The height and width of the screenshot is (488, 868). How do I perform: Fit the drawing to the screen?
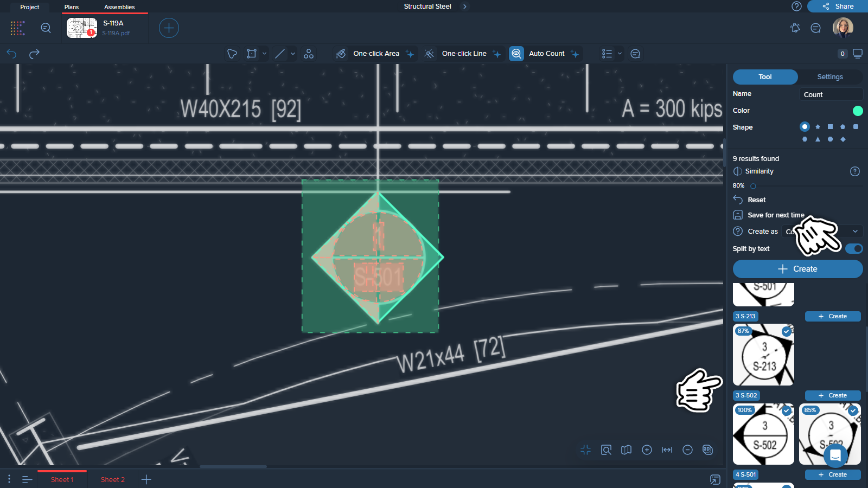pos(586,450)
